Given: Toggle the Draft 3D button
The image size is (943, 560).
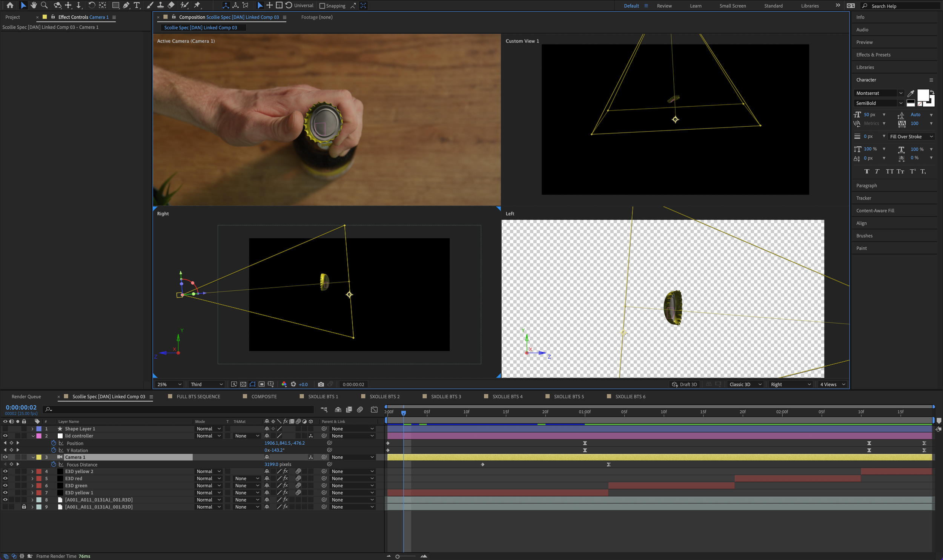Looking at the screenshot, I should click(684, 384).
